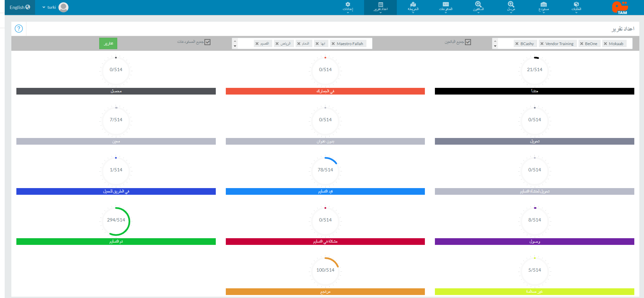Image resolution: width=644 pixels, height=298 pixels.
Task: Switch language to English
Action: click(20, 7)
